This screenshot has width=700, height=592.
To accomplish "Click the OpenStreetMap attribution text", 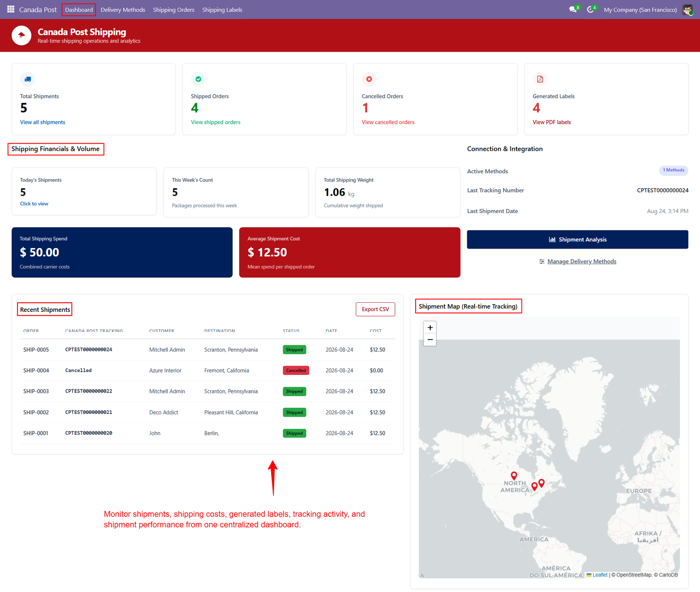I will pos(632,575).
